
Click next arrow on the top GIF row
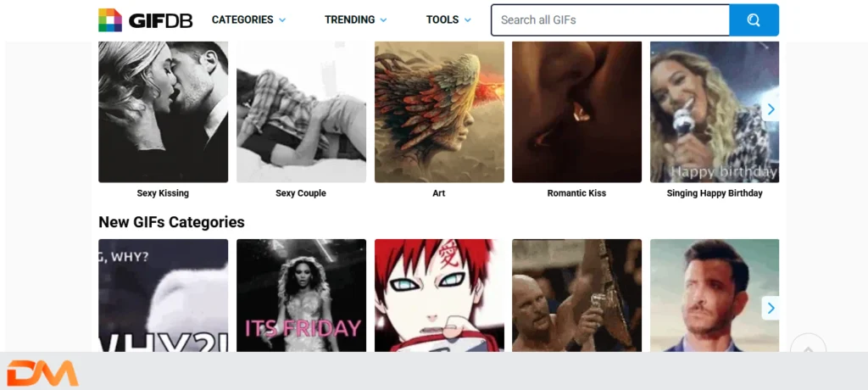[771, 109]
